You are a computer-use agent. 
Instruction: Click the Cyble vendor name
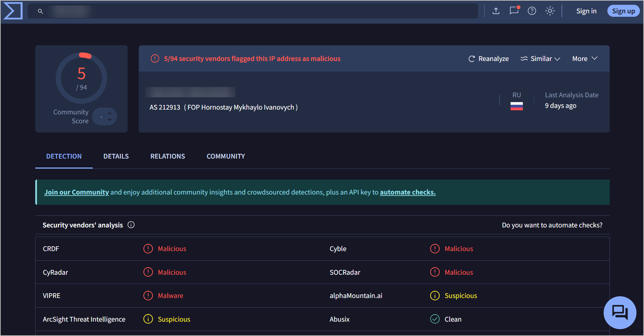(338, 249)
